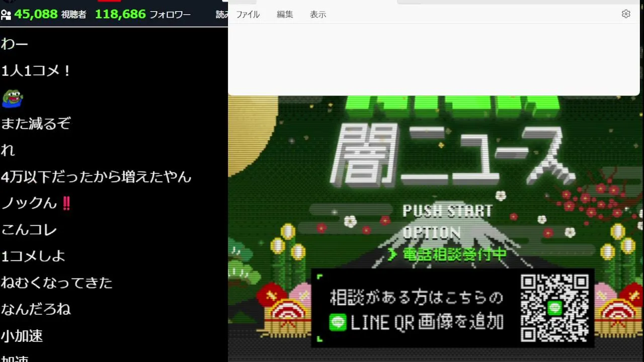Screen dimensions: 644x362
Task: Open the ファイル menu in Notepad
Action: point(248,15)
